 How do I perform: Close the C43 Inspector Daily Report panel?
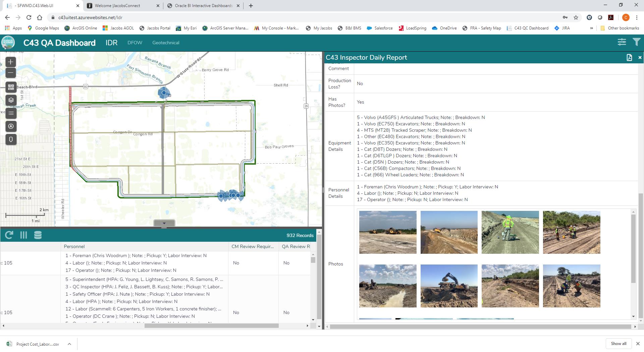pyautogui.click(x=640, y=58)
